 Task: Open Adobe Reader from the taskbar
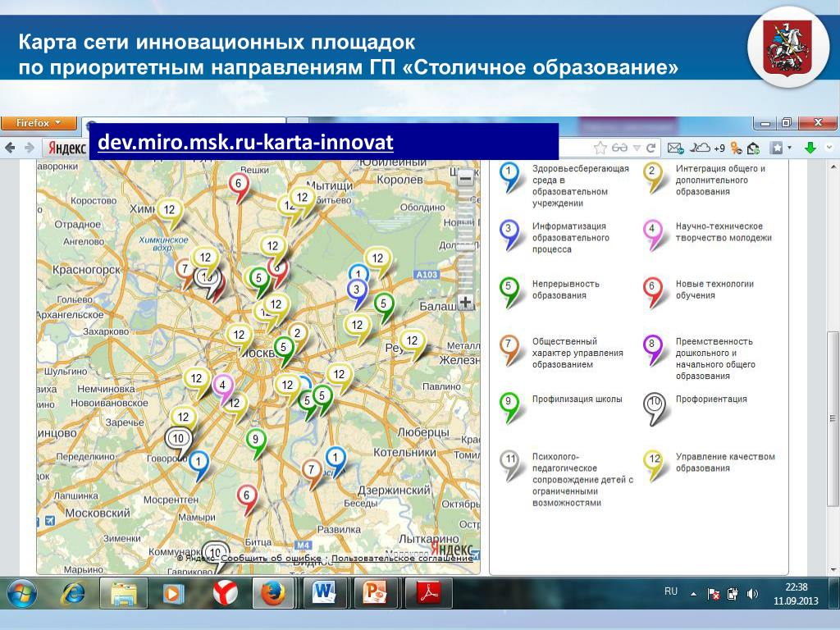(429, 594)
